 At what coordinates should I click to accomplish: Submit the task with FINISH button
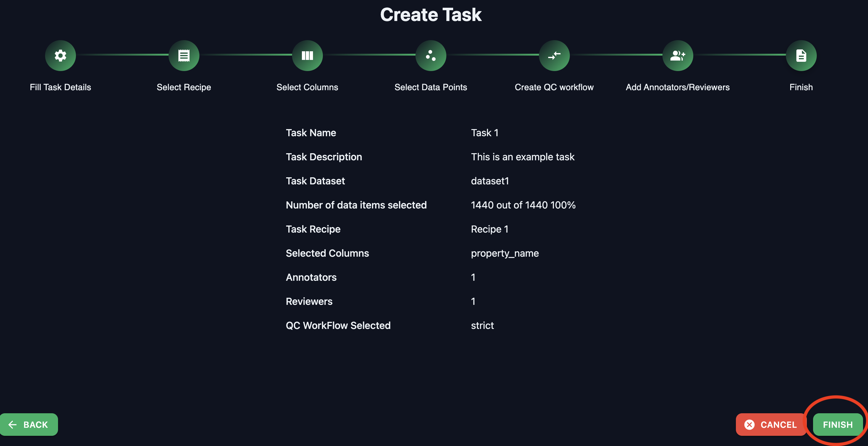tap(838, 425)
